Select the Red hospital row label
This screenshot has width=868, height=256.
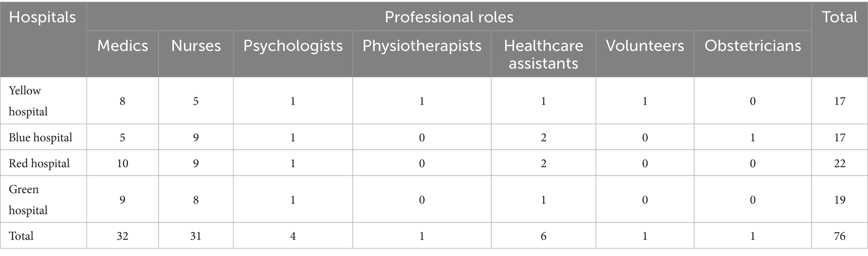[x=39, y=163]
